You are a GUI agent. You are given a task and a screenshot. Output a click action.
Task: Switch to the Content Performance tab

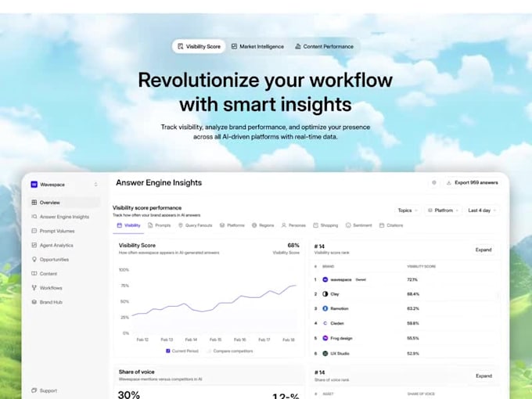(x=324, y=46)
